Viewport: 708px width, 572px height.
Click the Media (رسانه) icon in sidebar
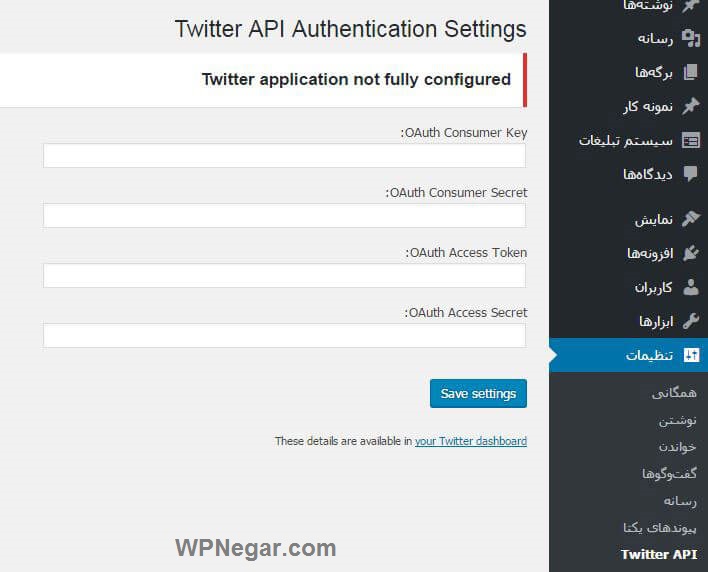[x=691, y=38]
